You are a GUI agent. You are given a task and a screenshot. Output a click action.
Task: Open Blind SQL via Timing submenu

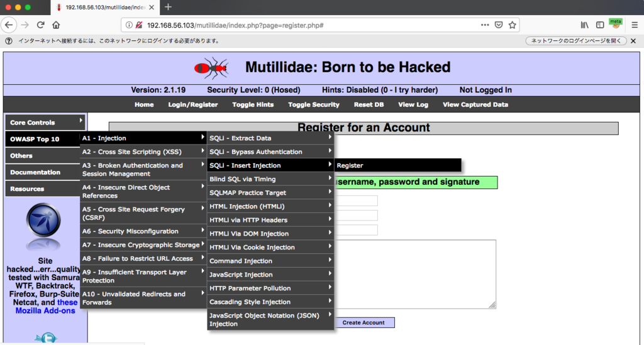(270, 179)
